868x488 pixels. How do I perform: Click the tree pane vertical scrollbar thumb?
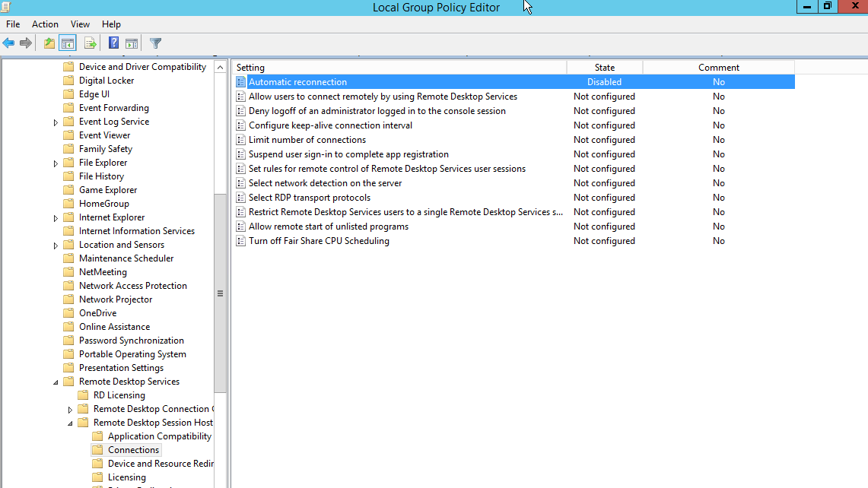pyautogui.click(x=220, y=293)
